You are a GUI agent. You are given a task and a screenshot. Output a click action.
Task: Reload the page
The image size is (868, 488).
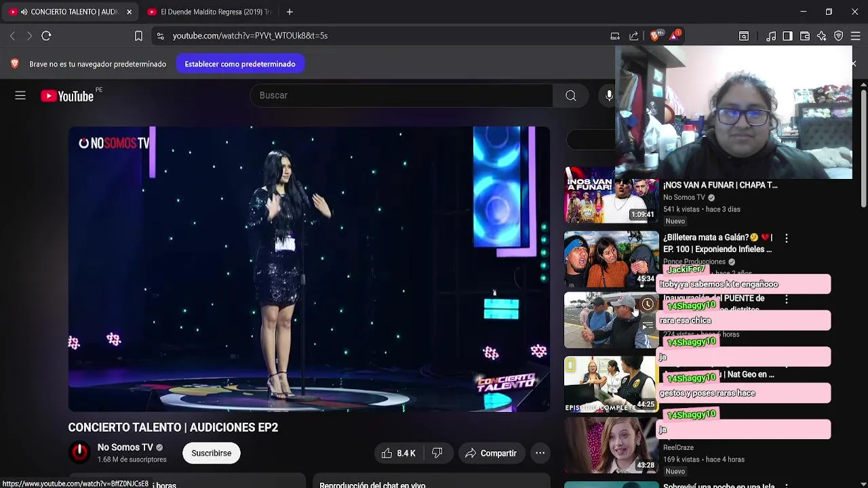[x=46, y=36]
